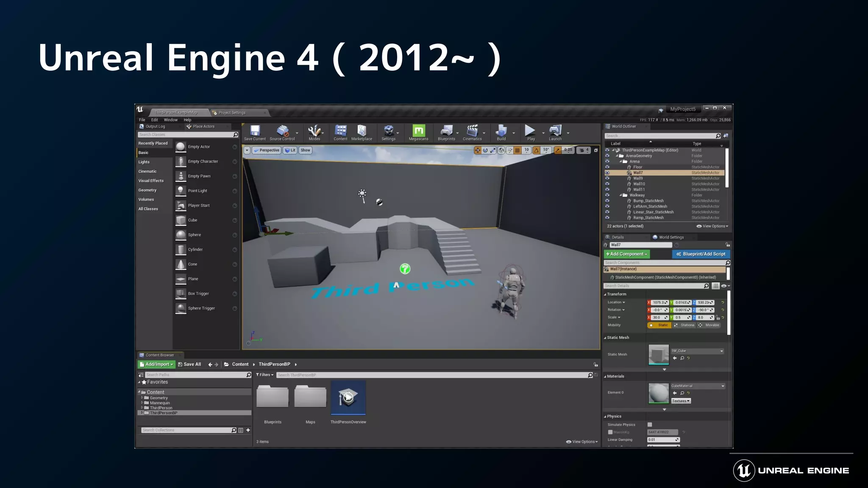Image resolution: width=868 pixels, height=488 pixels.
Task: Open the Blueprints toolbar icon
Action: (x=446, y=133)
